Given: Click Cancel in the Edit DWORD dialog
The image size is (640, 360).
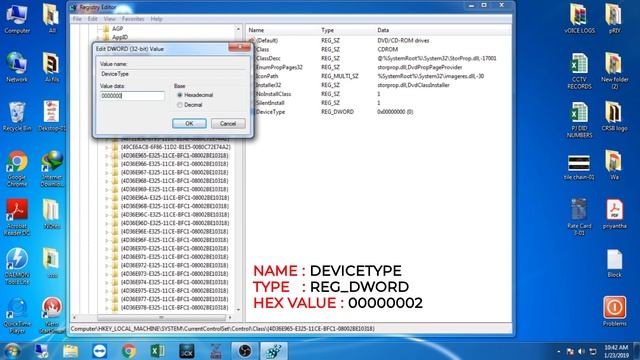Looking at the screenshot, I should (x=228, y=124).
